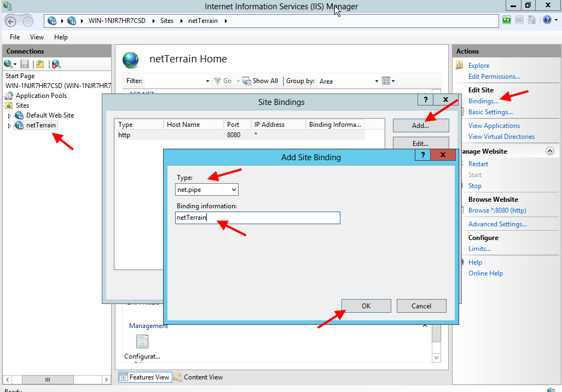This screenshot has width=562, height=392.
Task: Open the Type dropdown showing net.pipe
Action: click(x=206, y=189)
